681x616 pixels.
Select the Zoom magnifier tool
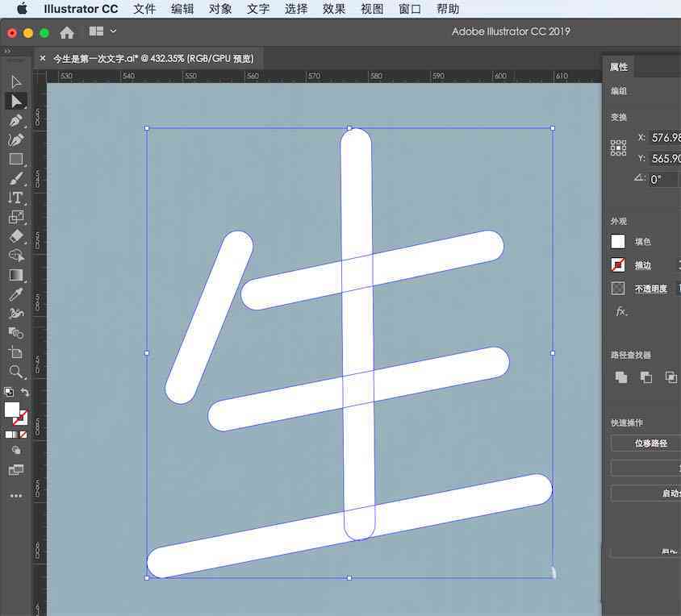[x=15, y=372]
